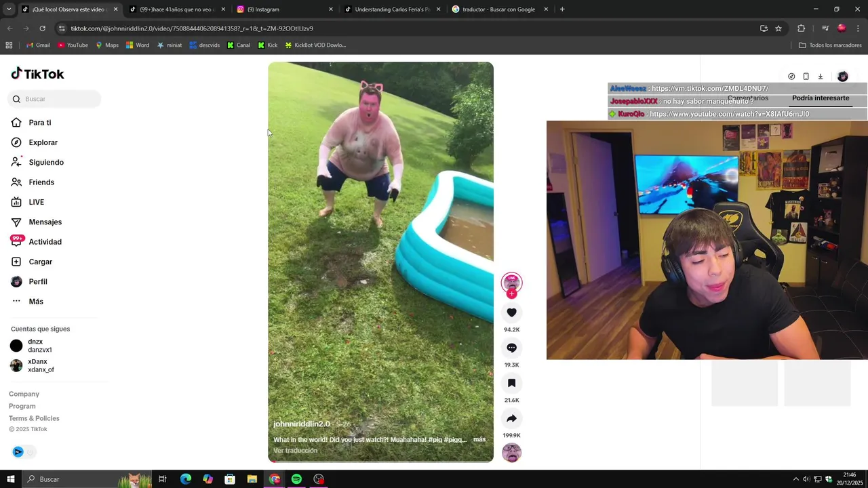This screenshot has width=868, height=488.
Task: Save the video with the bookmark icon
Action: (511, 383)
